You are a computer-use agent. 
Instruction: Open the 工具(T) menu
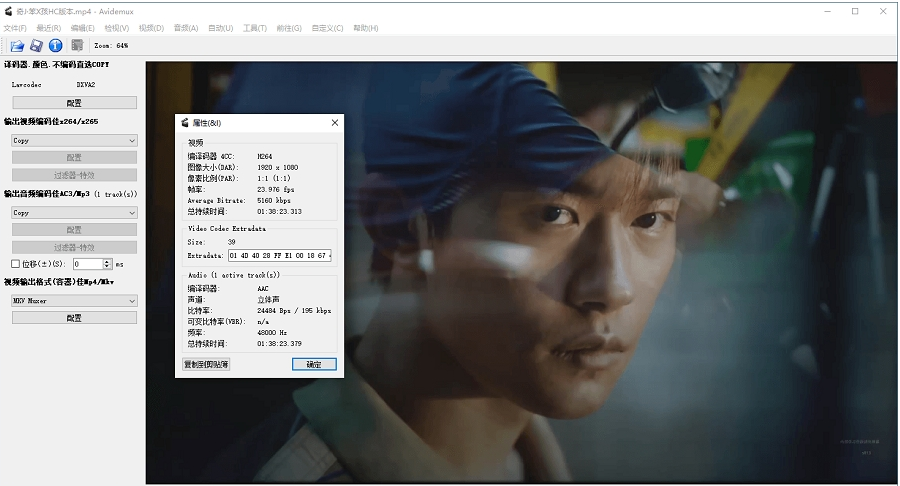tap(255, 28)
